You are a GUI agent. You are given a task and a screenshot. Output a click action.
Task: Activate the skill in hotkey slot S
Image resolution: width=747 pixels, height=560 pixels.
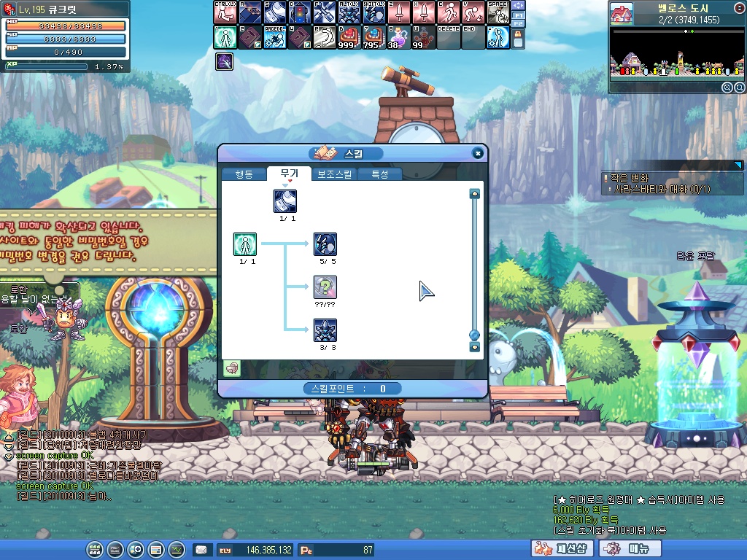click(275, 12)
